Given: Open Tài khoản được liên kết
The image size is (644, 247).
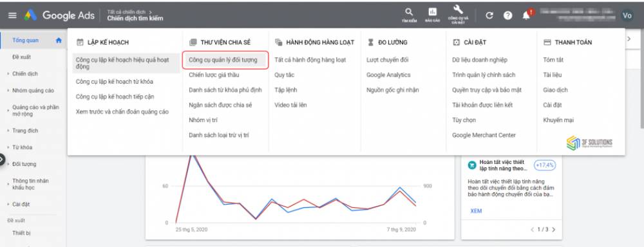Looking at the screenshot, I should (x=482, y=105).
